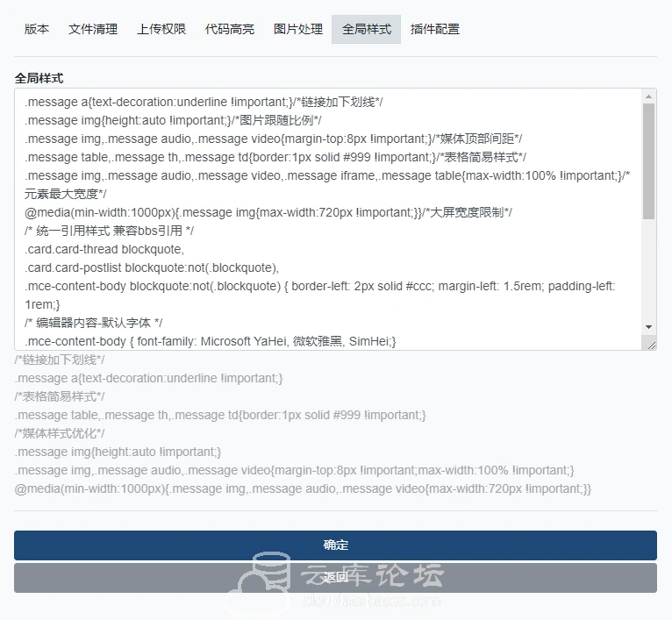Switch to the 插件配置 tab
Screen dimensions: 672x620
pyautogui.click(x=435, y=29)
